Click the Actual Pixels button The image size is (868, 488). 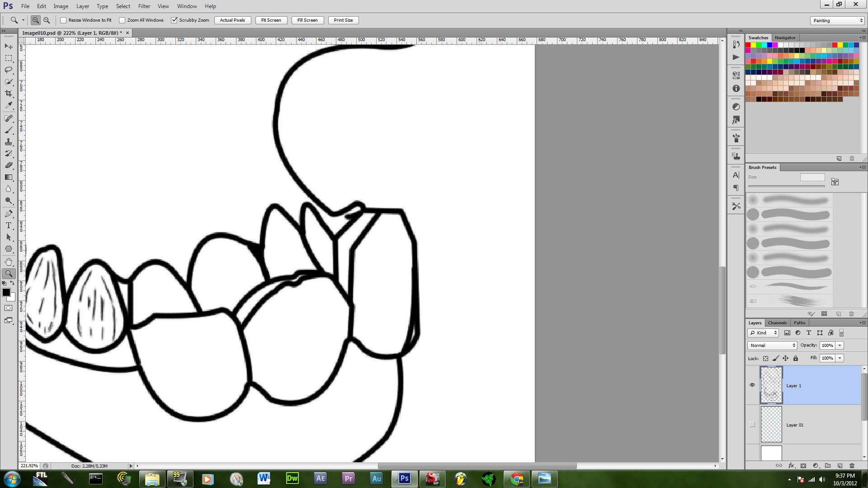(232, 20)
